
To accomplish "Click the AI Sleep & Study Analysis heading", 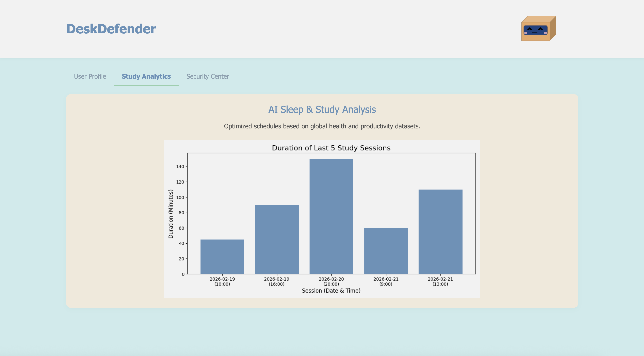I will pyautogui.click(x=322, y=109).
